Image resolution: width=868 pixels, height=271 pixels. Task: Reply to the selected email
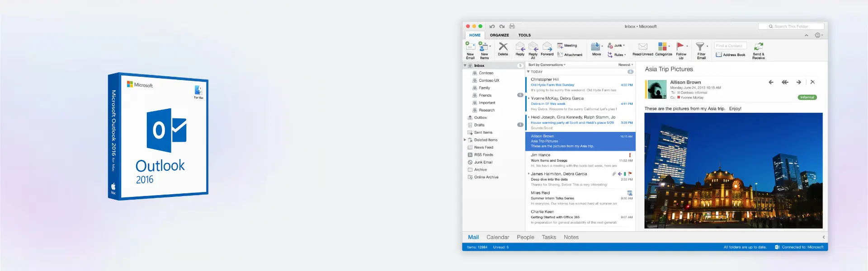pyautogui.click(x=520, y=49)
